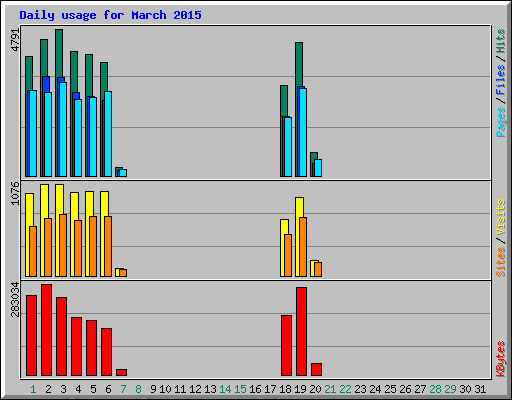The image size is (512, 400).
Task: Click the 'Hits' legend label
Action: click(501, 42)
